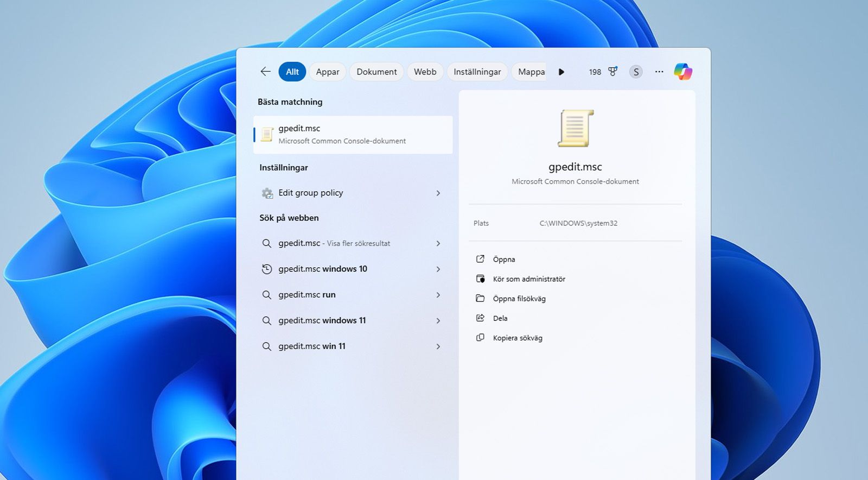Expand chevron for gpedit.msc run
868x480 pixels.
[438, 295]
